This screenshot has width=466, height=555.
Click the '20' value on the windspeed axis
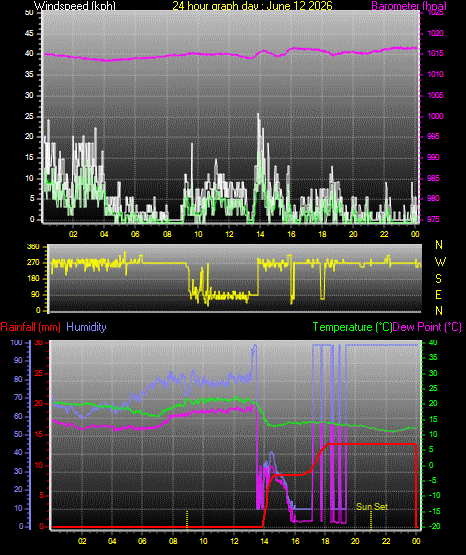(x=29, y=136)
